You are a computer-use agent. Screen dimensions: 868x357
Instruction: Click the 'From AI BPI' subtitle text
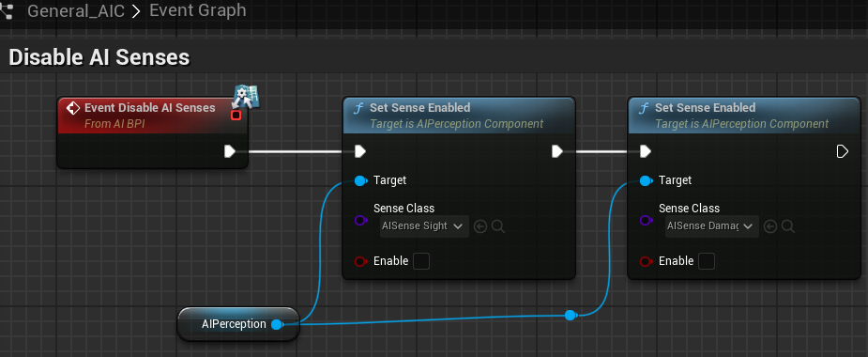[114, 124]
